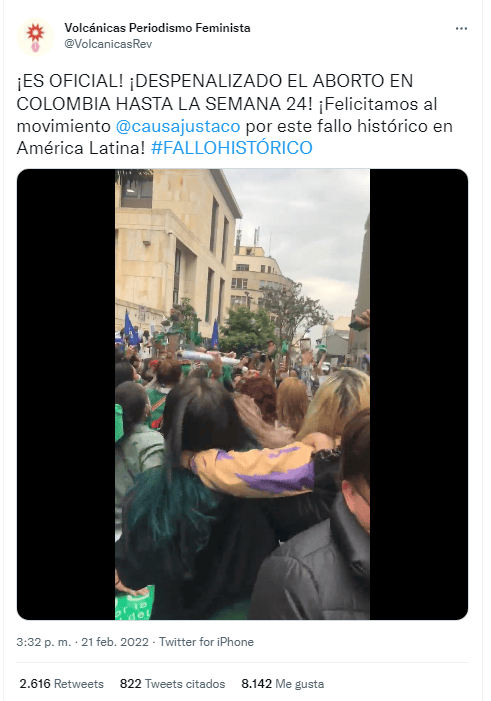
Task: Open the Twitter for iPhone source link
Action: [x=207, y=642]
